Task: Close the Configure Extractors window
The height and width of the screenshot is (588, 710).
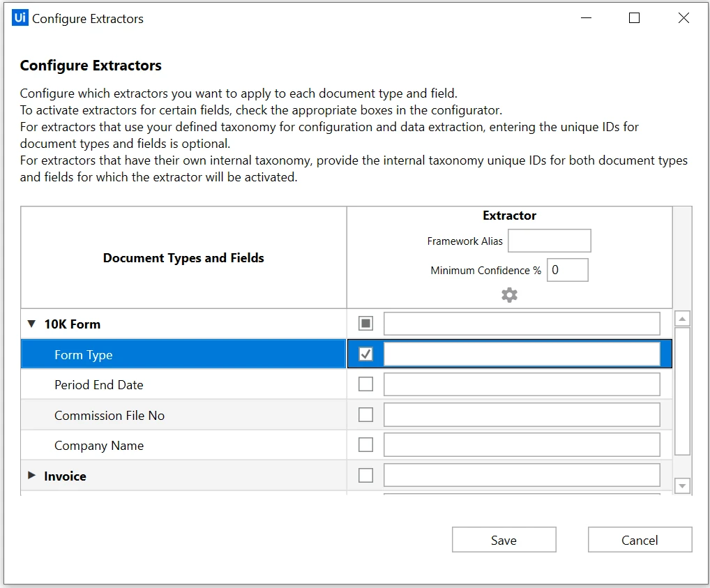Action: click(683, 18)
